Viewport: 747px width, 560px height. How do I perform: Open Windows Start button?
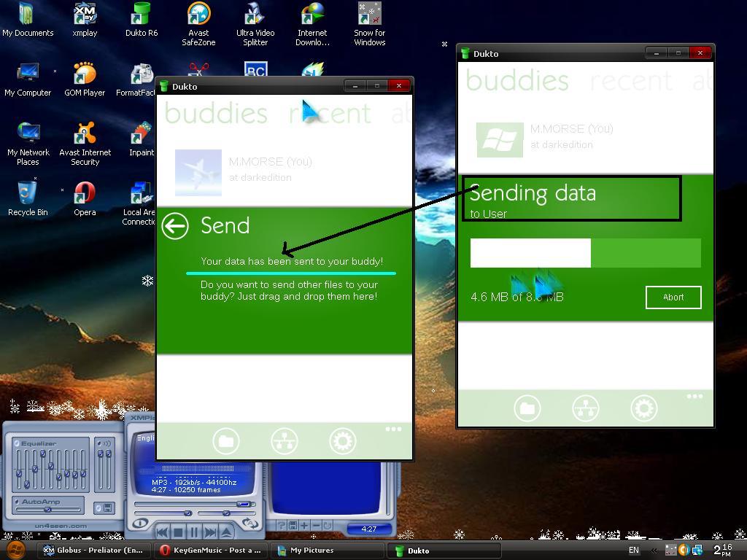pyautogui.click(x=15, y=550)
